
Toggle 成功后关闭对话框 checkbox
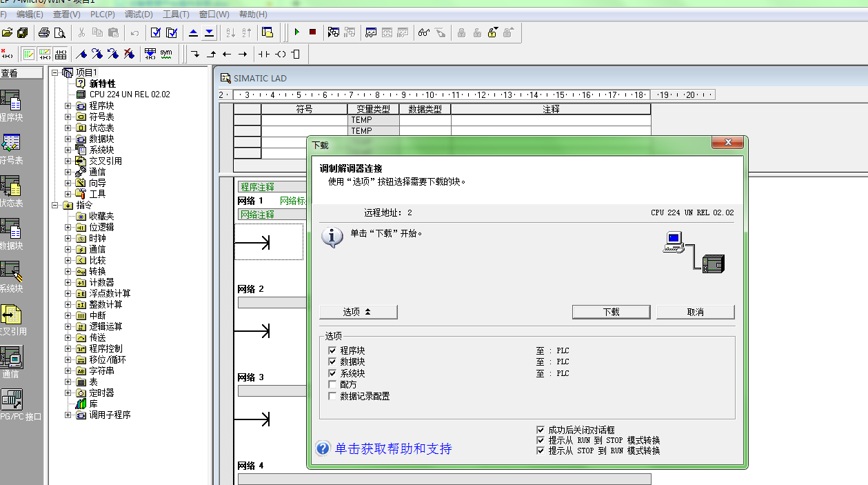point(541,429)
